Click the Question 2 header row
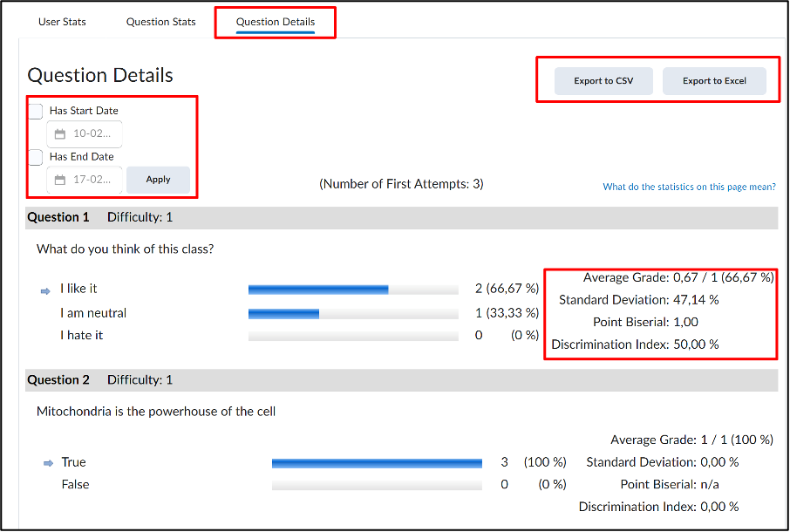Viewport: 790px width, 532px height. point(402,380)
